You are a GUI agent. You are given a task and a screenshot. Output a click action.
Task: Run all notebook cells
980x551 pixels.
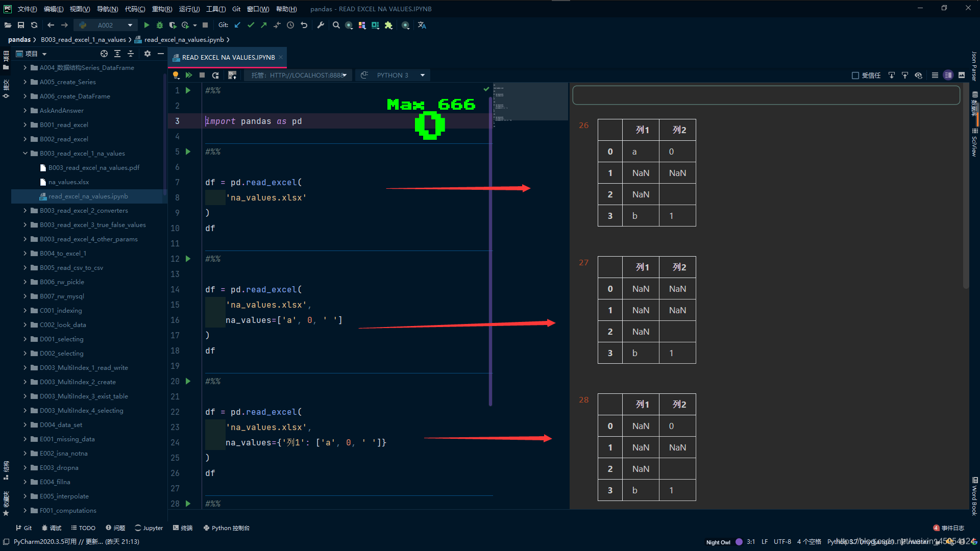[x=189, y=75]
